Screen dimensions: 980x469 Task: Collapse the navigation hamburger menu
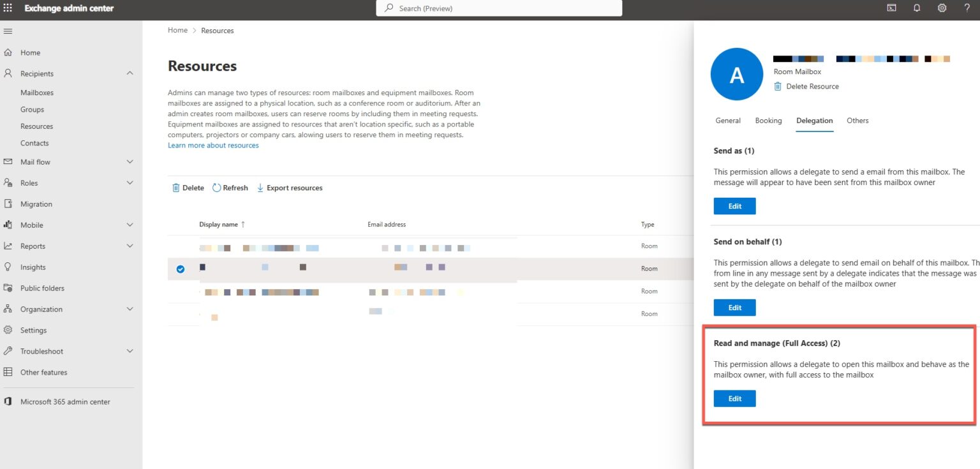[8, 31]
